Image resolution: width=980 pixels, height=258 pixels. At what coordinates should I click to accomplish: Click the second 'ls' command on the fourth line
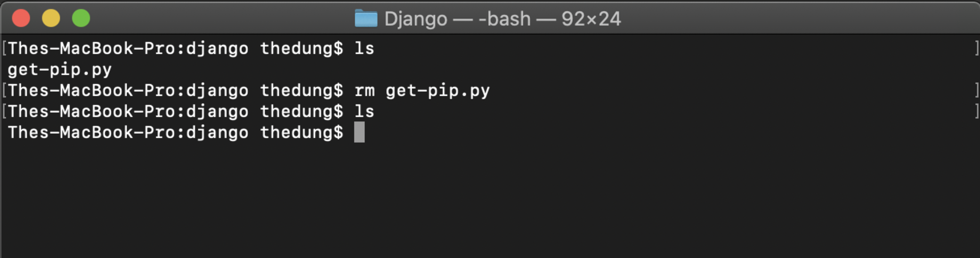364,112
